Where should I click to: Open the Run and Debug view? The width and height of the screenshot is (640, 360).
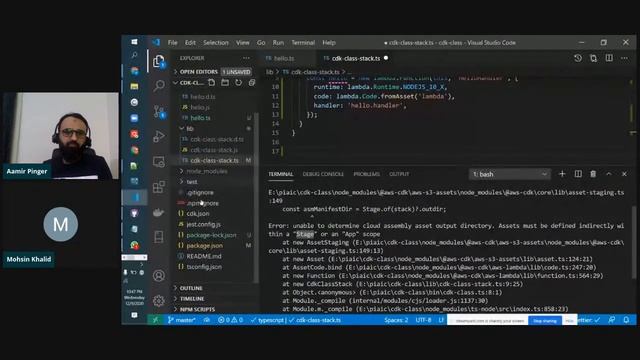(x=159, y=136)
